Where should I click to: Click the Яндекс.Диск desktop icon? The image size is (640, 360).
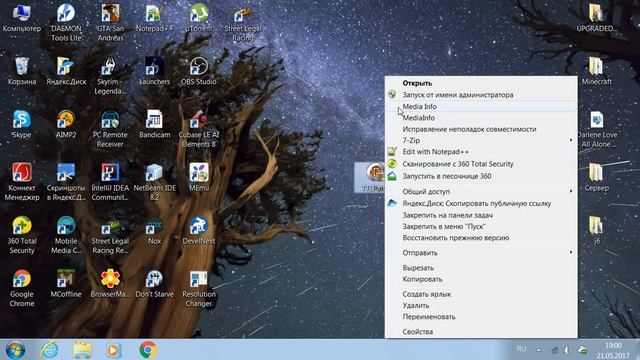pos(66,71)
